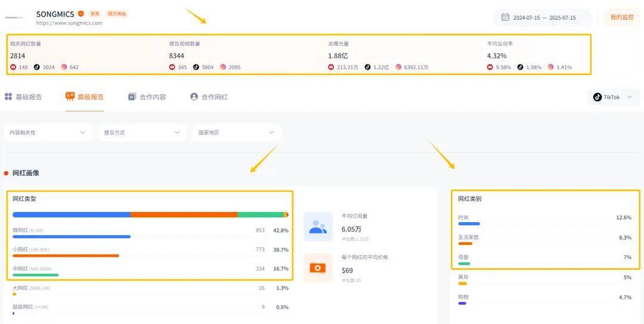Screen dimensions: 644x324
Task: Click TikTok icon under 相关网红数量
Action: [37, 67]
